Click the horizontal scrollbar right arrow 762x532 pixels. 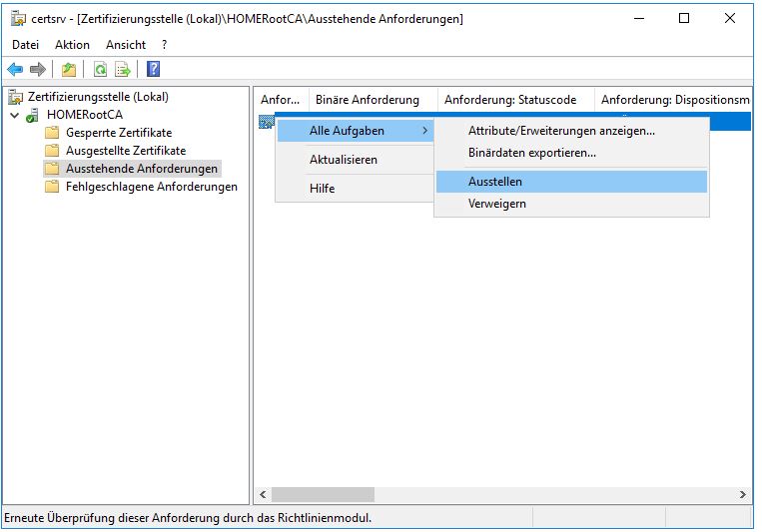(742, 494)
